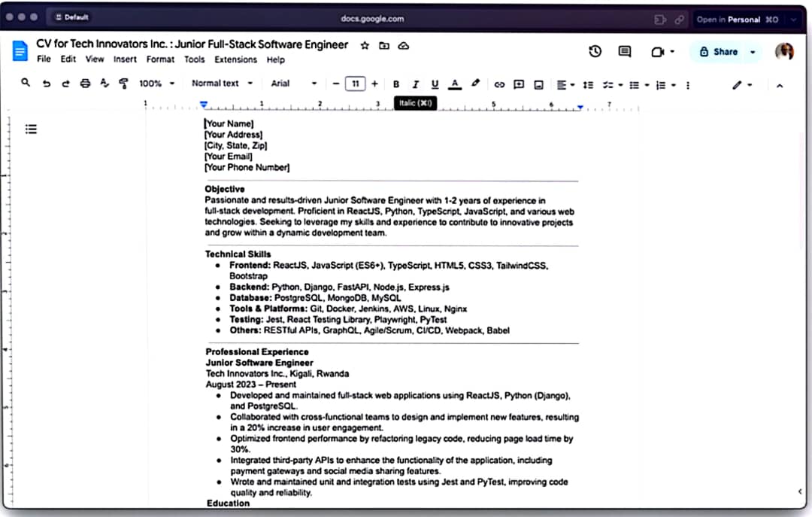The width and height of the screenshot is (812, 517).
Task: Open the View menu
Action: [x=95, y=59]
